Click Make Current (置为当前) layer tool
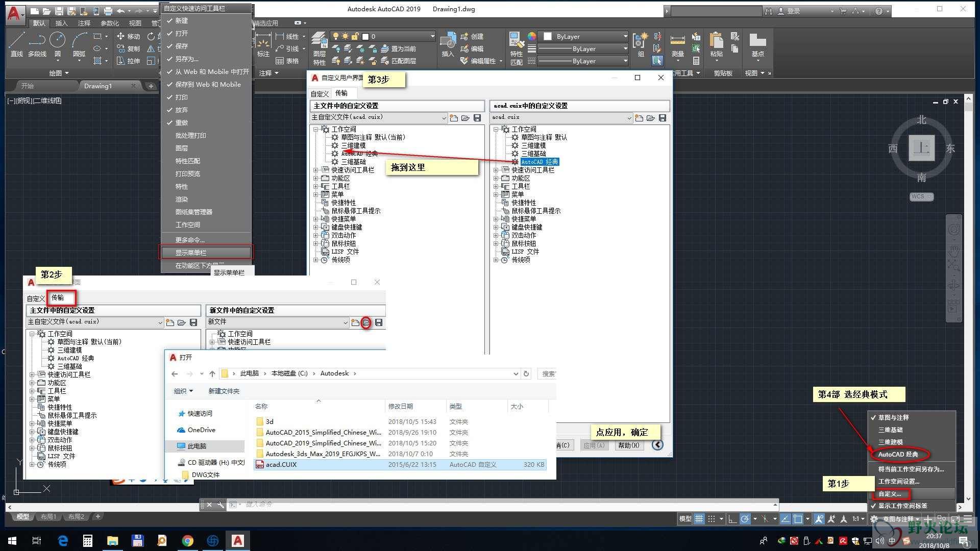 point(399,48)
